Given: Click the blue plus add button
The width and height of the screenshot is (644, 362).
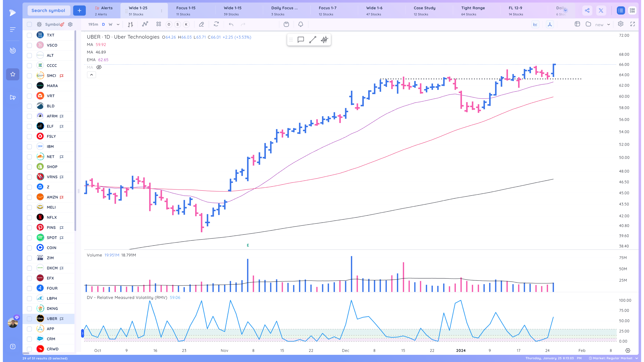Looking at the screenshot, I should 79,11.
